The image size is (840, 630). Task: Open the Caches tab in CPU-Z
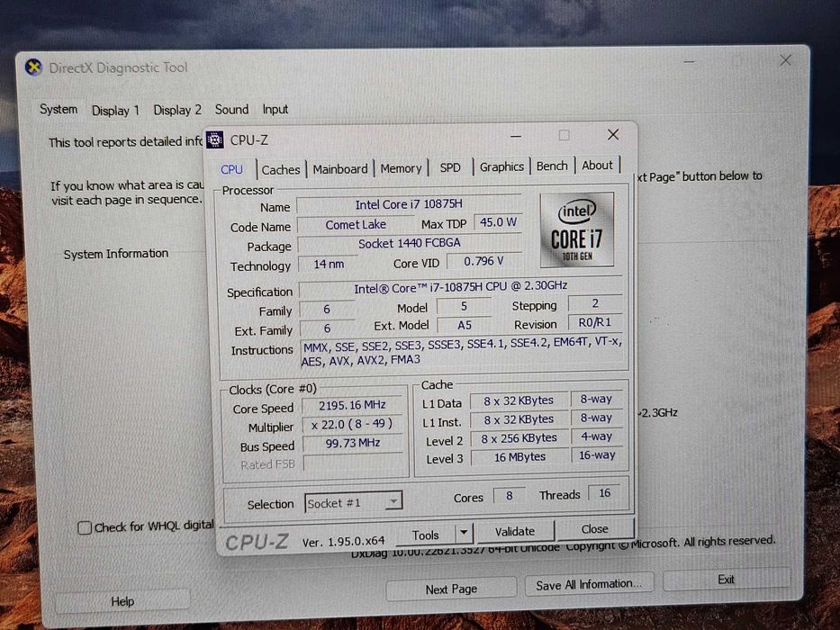[281, 170]
